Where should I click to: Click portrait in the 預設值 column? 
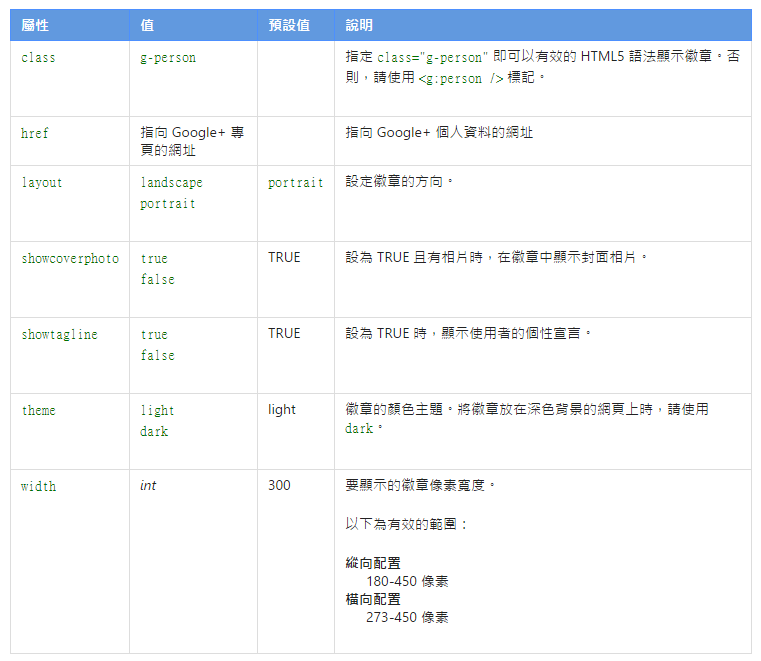point(295,183)
